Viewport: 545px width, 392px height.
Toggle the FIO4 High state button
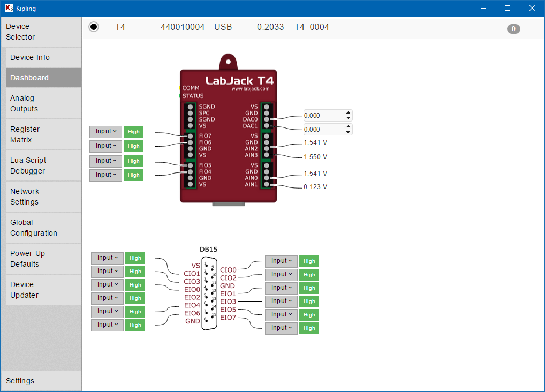pos(133,175)
